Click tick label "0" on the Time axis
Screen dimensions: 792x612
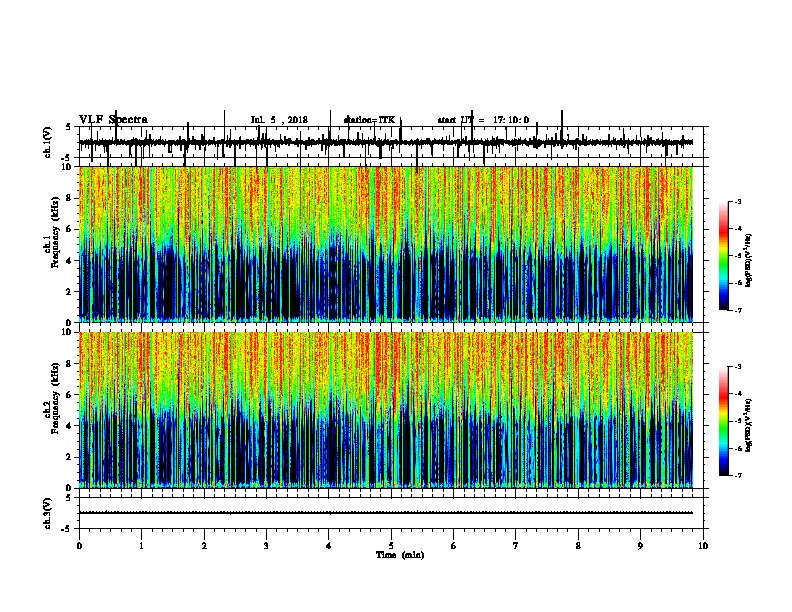point(79,546)
